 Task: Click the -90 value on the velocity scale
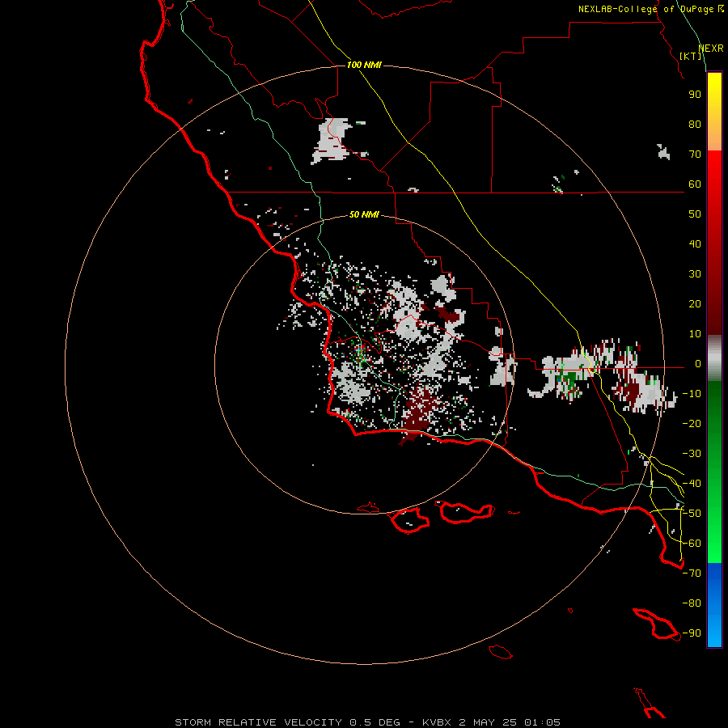tap(692, 633)
